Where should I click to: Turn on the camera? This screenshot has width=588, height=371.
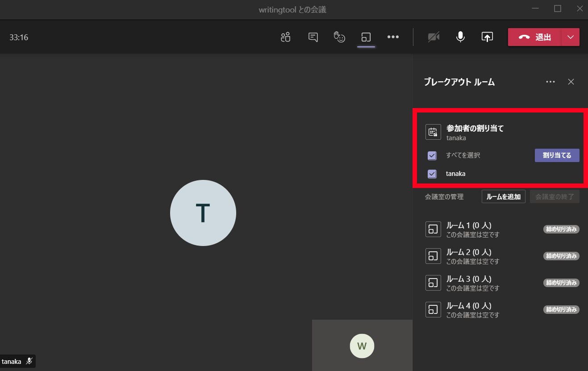click(433, 37)
